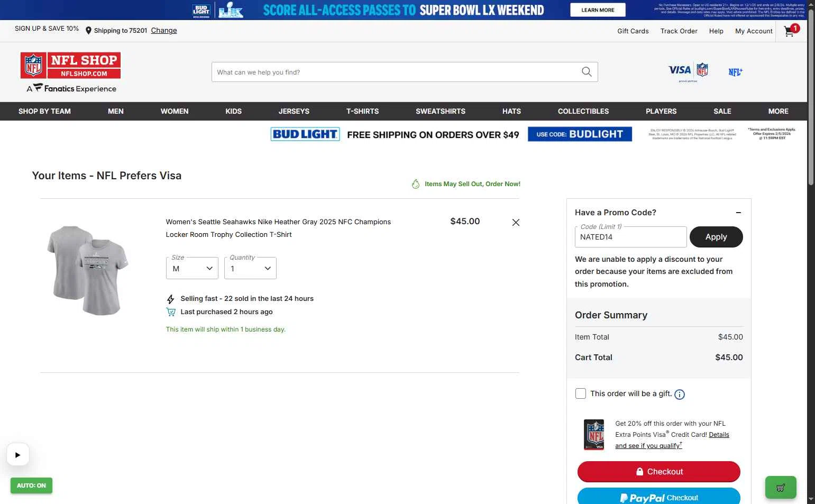The height and width of the screenshot is (504, 815).
Task: Open the NFL+ logo link
Action: pos(735,72)
